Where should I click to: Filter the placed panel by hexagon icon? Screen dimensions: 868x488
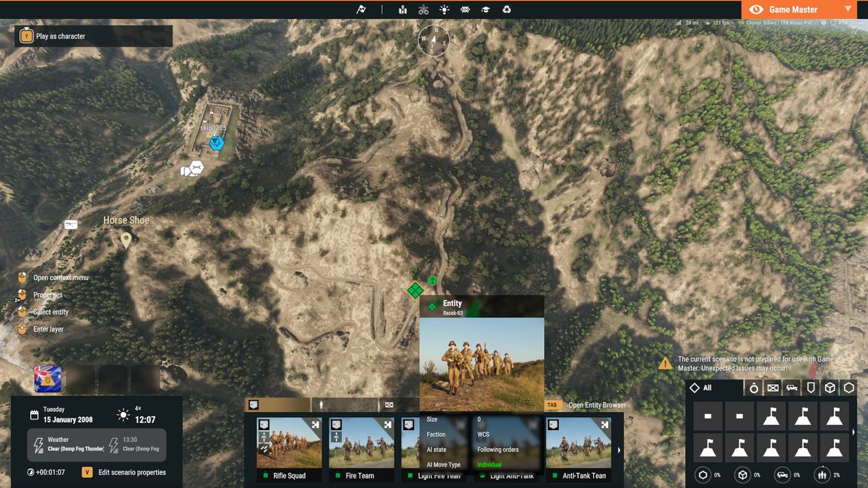[x=848, y=388]
